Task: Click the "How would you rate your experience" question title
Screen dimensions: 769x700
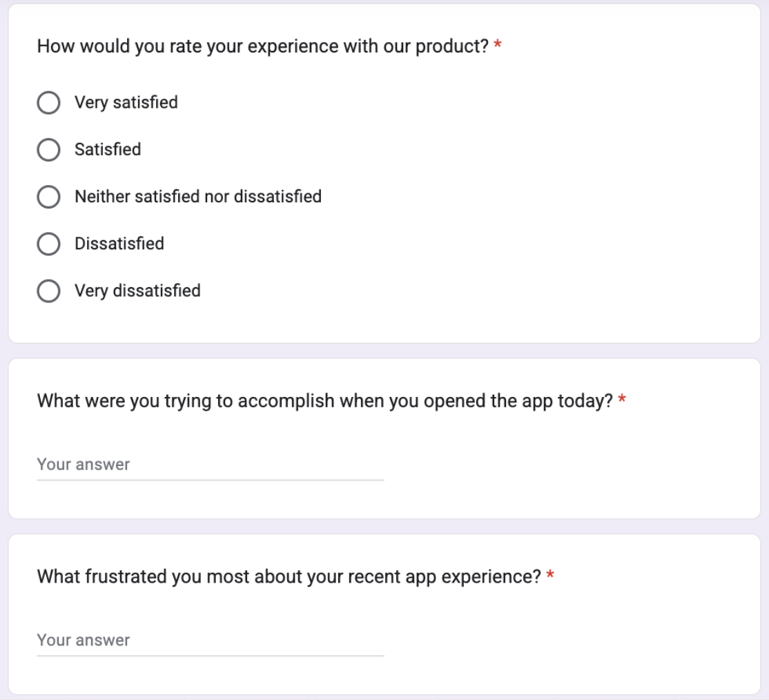Action: (262, 47)
